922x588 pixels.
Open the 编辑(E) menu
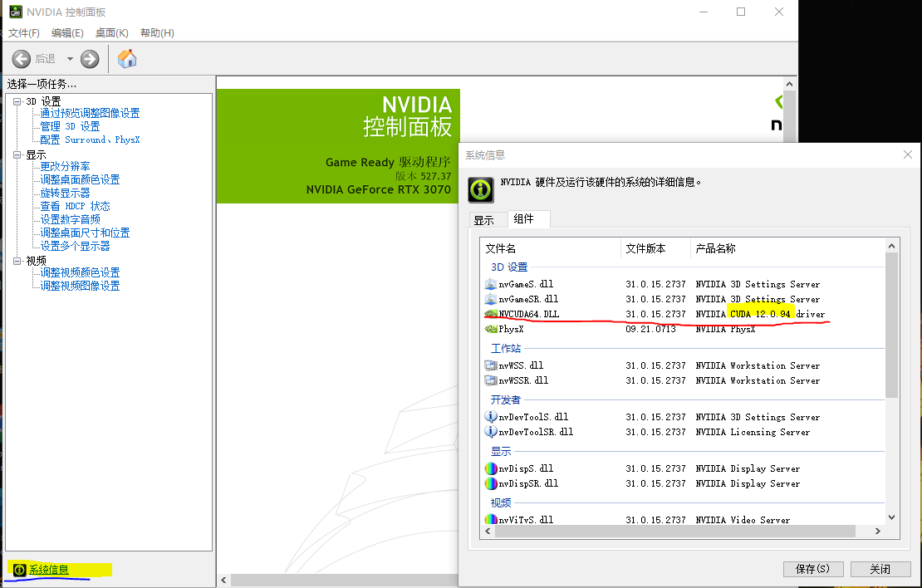67,33
